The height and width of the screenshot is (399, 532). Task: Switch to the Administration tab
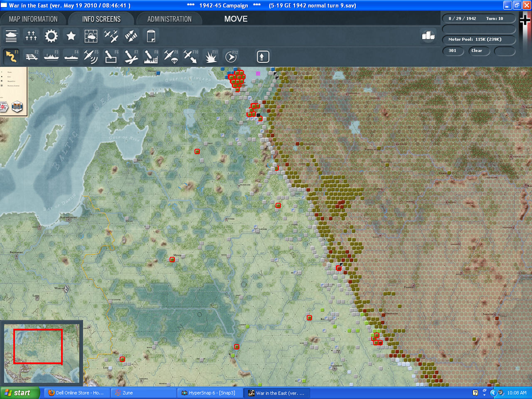point(169,19)
